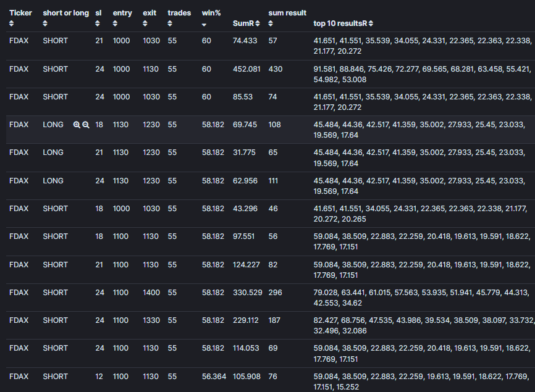Sort by SumR column arrows
The image size is (535, 392).
tap(258, 23)
